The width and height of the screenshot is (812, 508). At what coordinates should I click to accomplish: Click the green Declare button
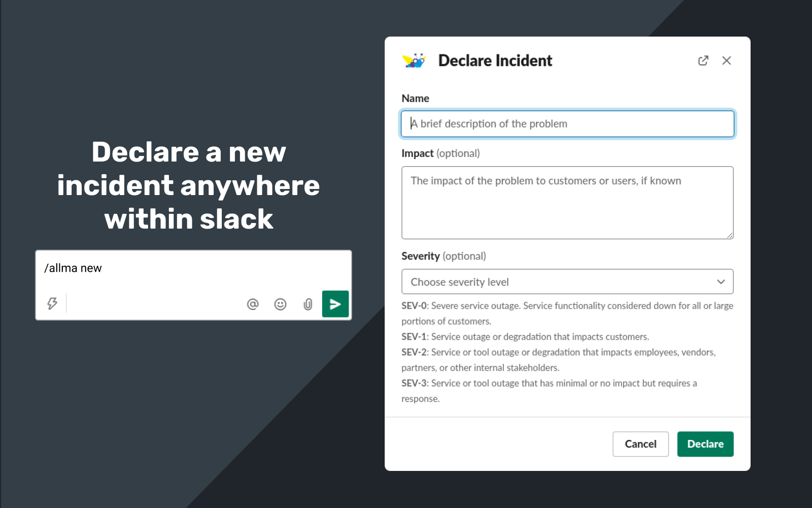click(x=705, y=444)
